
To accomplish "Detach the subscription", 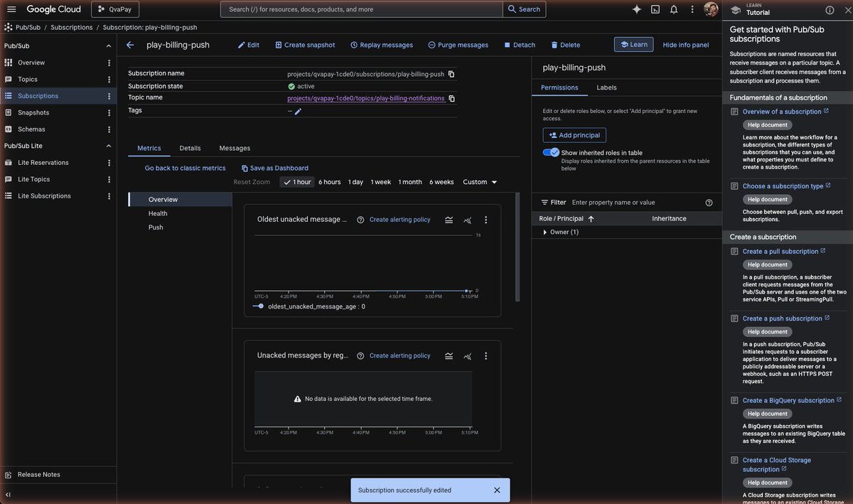I will pos(520,45).
